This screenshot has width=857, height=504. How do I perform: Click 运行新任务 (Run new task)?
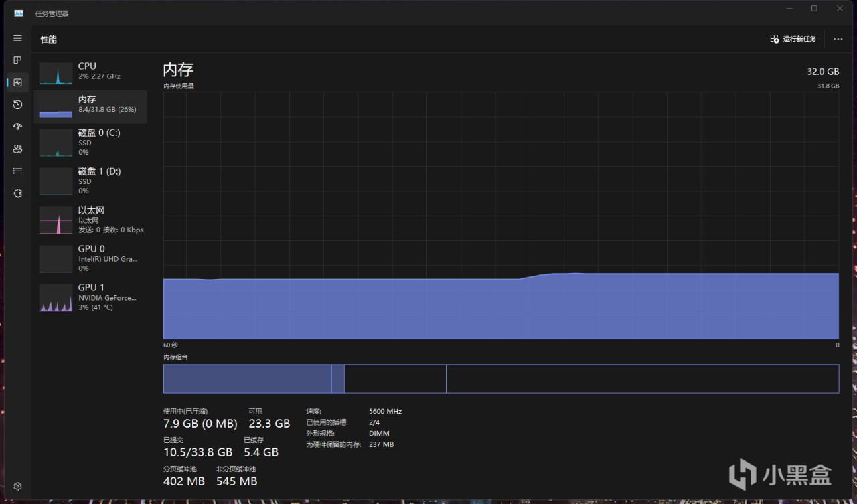793,39
